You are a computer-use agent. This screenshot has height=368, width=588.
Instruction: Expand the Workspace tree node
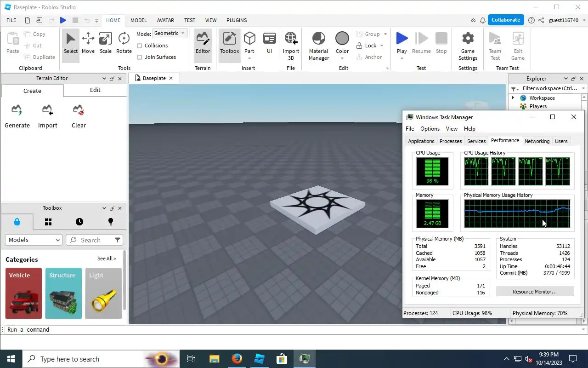(x=513, y=98)
